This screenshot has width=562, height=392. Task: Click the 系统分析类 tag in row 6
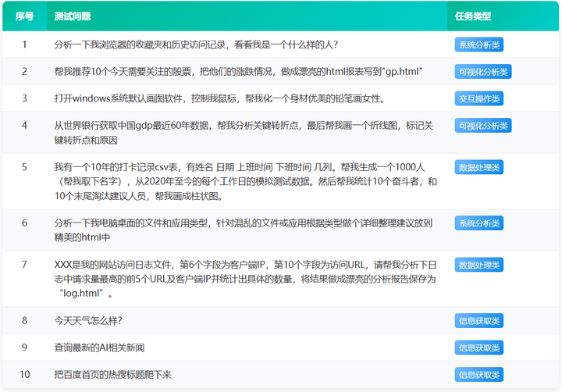click(478, 223)
